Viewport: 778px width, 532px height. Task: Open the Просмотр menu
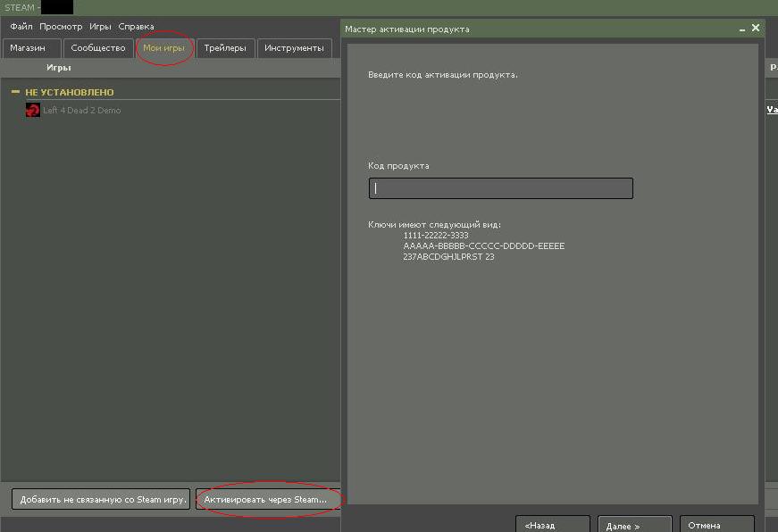[61, 26]
